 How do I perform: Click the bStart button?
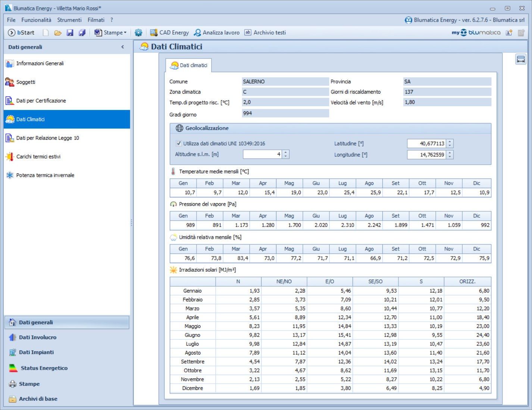(21, 33)
